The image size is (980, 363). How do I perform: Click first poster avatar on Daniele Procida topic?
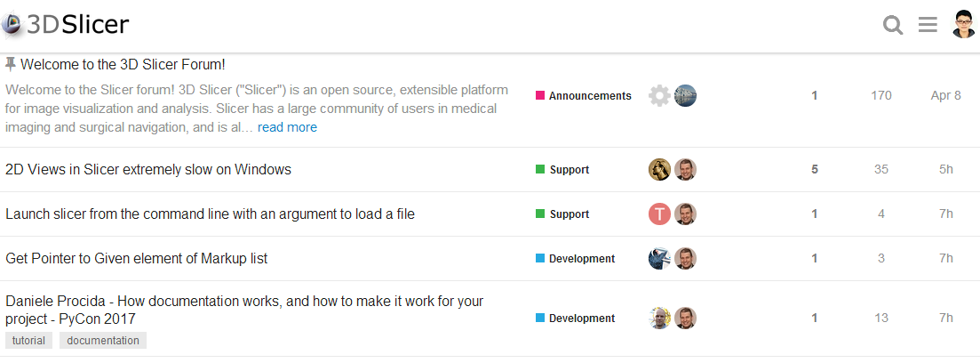pyautogui.click(x=659, y=318)
